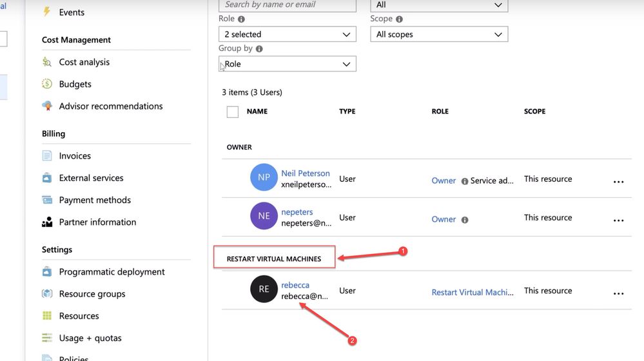The height and width of the screenshot is (361, 644).
Task: Open the Group by dropdown showing Role
Action: [x=287, y=64]
